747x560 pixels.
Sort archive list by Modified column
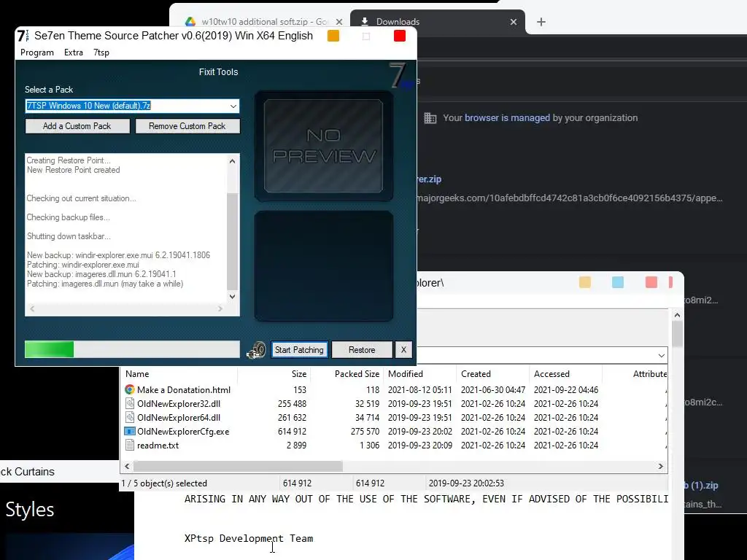click(x=406, y=374)
